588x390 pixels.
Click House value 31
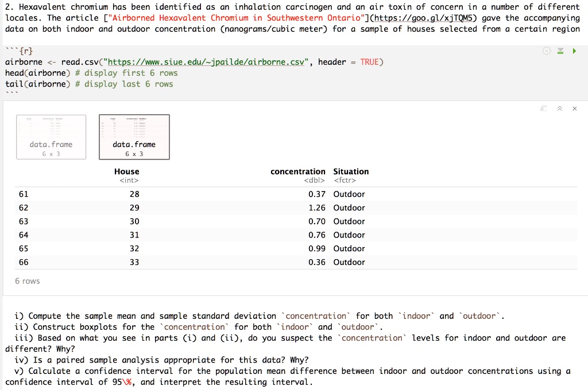tap(134, 235)
